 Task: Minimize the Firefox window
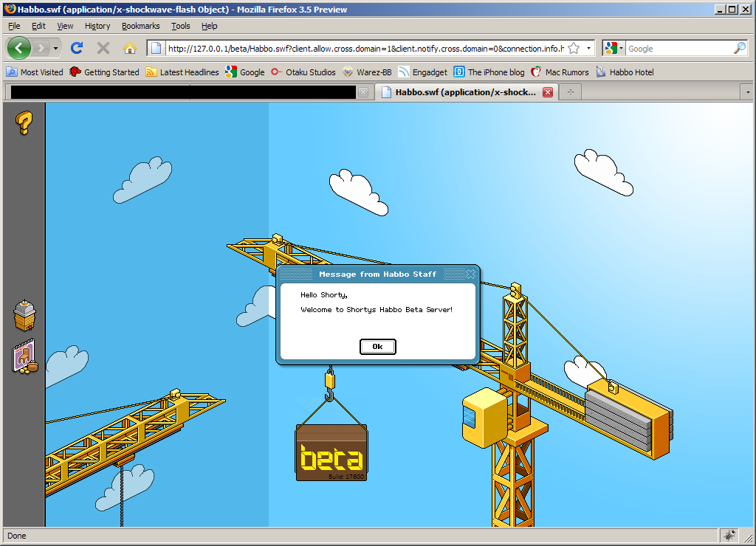click(x=720, y=9)
